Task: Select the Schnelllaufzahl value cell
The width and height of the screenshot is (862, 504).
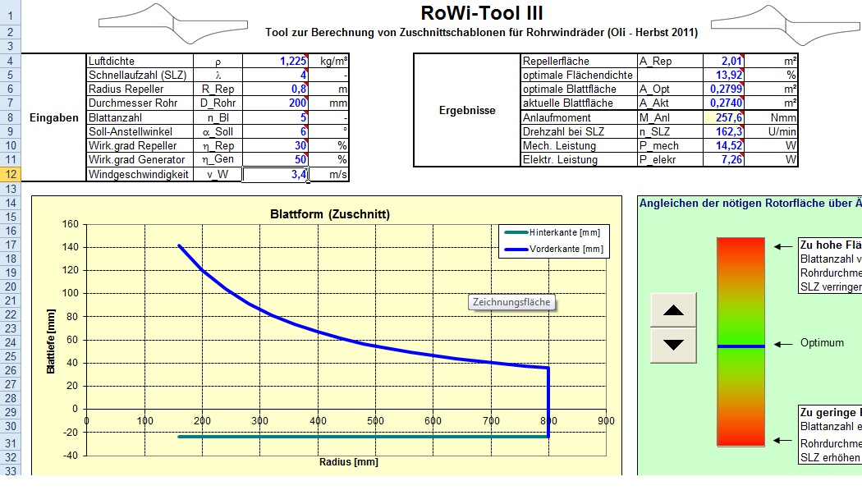Action: click(277, 76)
